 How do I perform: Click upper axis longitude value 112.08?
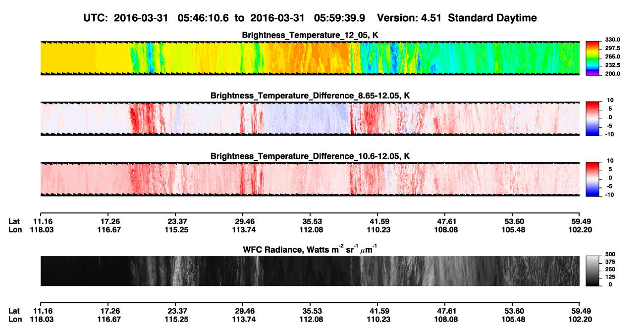tap(310, 230)
